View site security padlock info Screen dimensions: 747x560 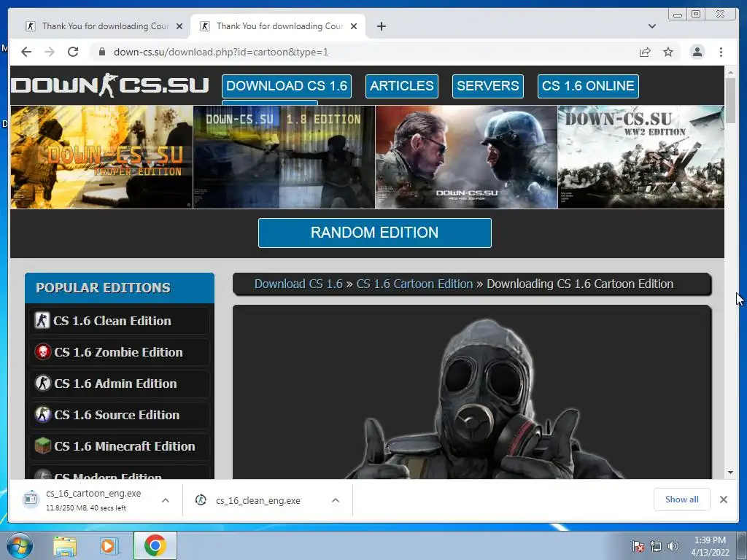coord(101,52)
